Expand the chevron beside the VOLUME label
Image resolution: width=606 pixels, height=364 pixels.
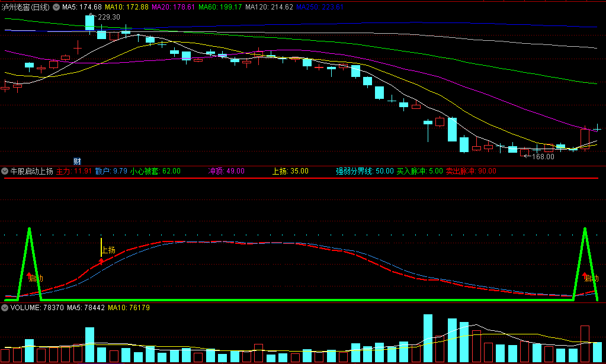[x=5, y=308]
